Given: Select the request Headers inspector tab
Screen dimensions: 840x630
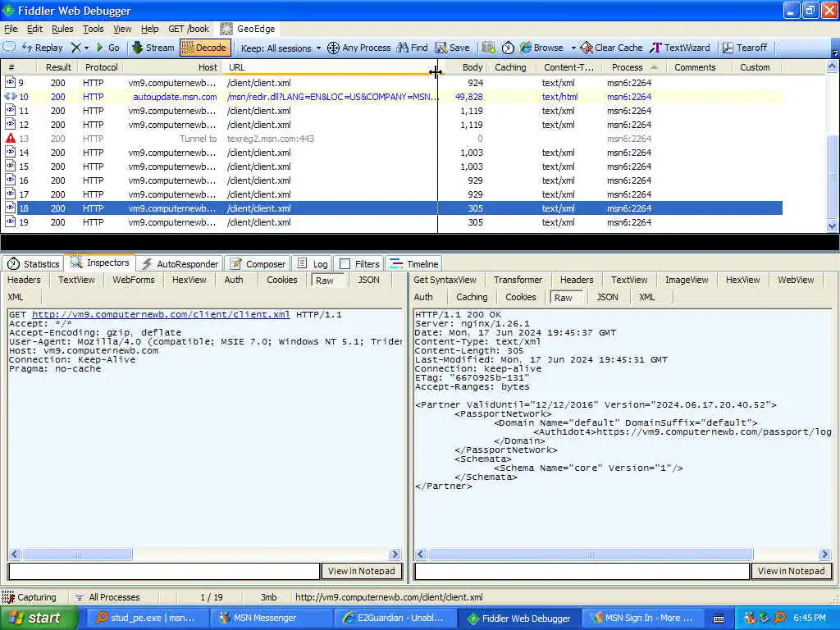Looking at the screenshot, I should pos(24,280).
